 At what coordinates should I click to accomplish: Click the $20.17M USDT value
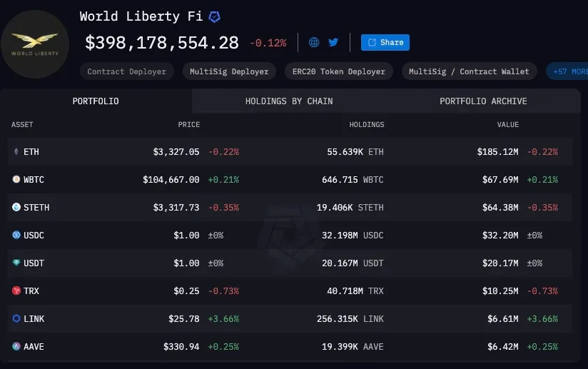pos(500,263)
